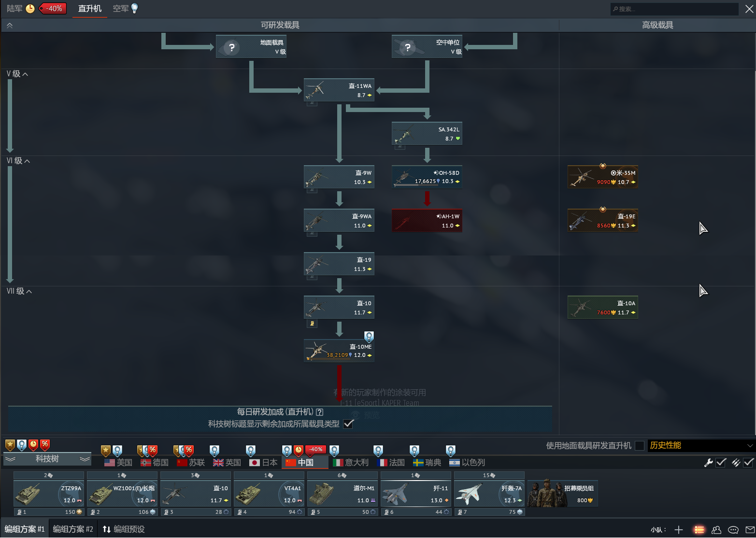Click the gold star badge above 科技树
The image size is (756, 538).
click(x=10, y=444)
